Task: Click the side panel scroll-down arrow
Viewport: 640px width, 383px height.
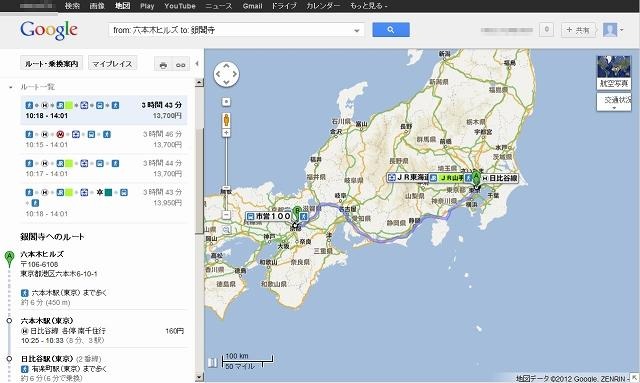Action: tap(199, 377)
